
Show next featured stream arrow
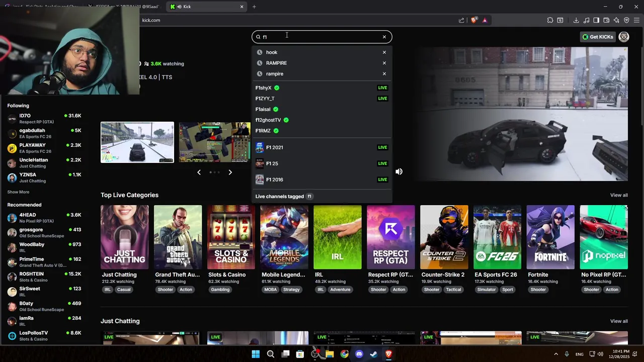click(230, 172)
